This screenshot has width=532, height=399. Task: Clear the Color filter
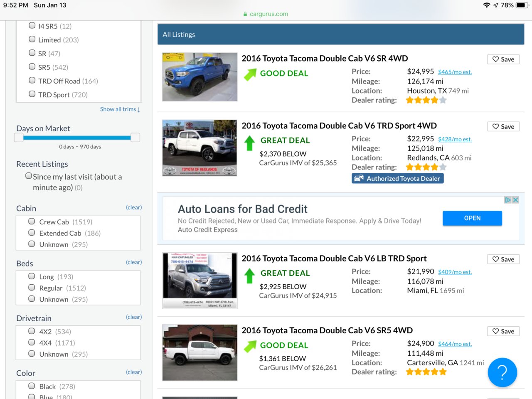pos(134,372)
